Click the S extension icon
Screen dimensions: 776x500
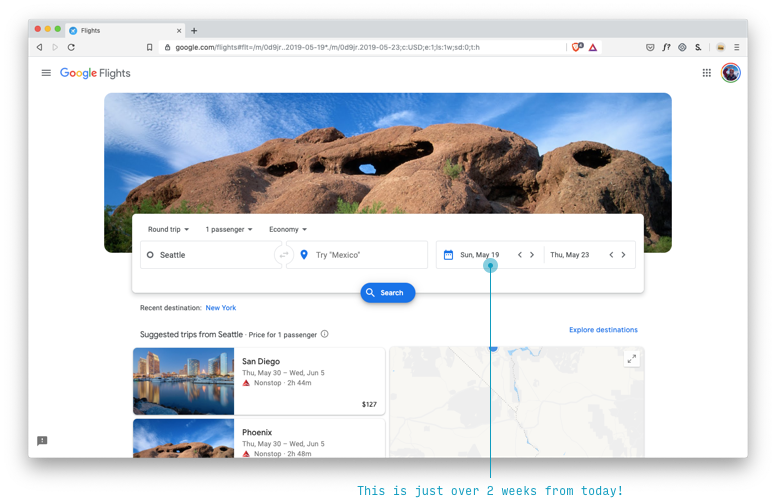698,47
